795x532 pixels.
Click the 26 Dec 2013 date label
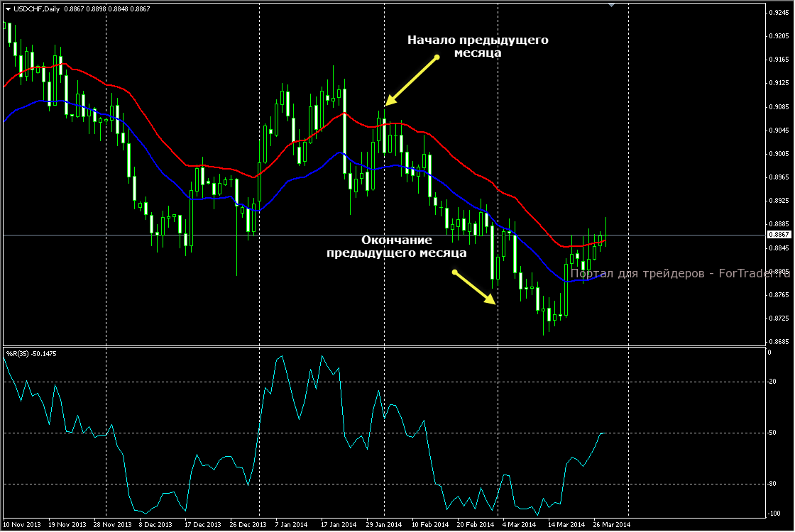[248, 524]
